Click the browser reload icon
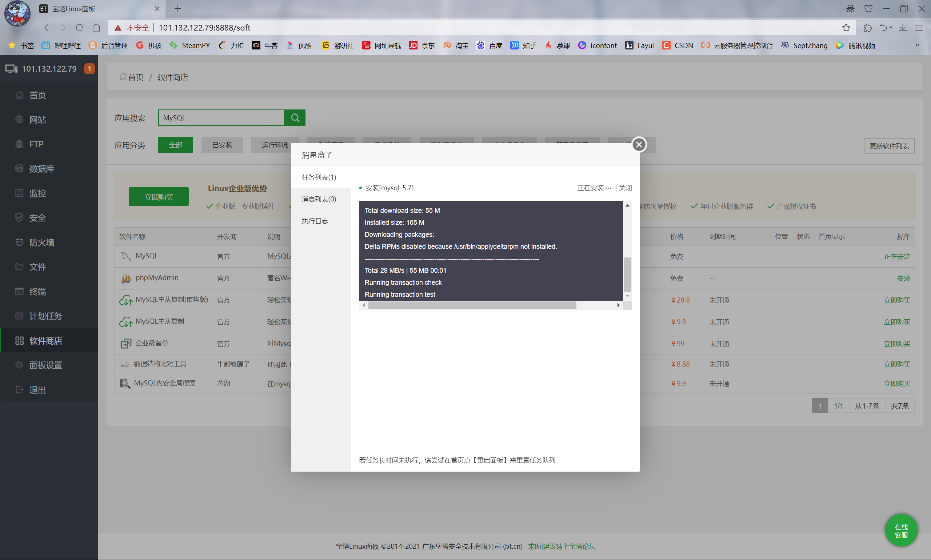 click(x=79, y=28)
